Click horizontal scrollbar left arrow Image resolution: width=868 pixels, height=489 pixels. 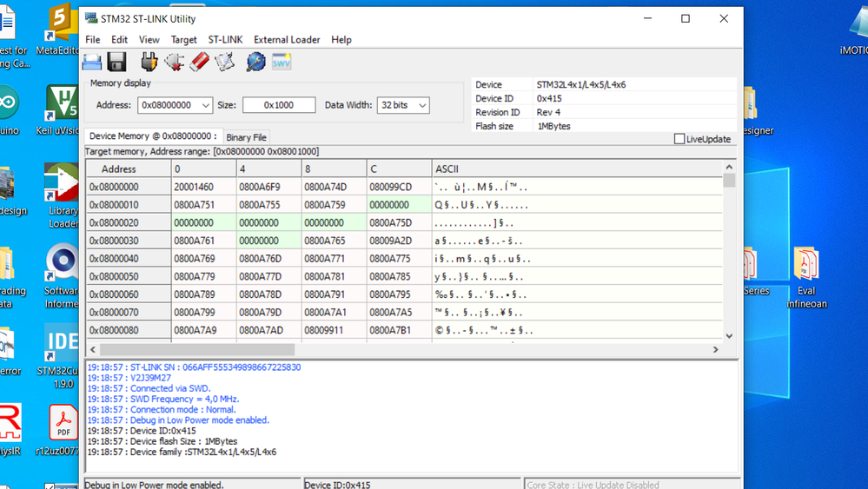pos(93,350)
